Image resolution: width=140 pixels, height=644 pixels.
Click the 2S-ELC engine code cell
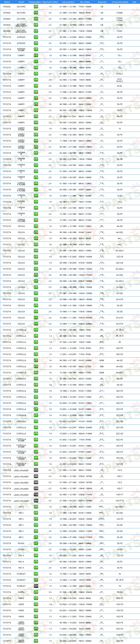120,74
